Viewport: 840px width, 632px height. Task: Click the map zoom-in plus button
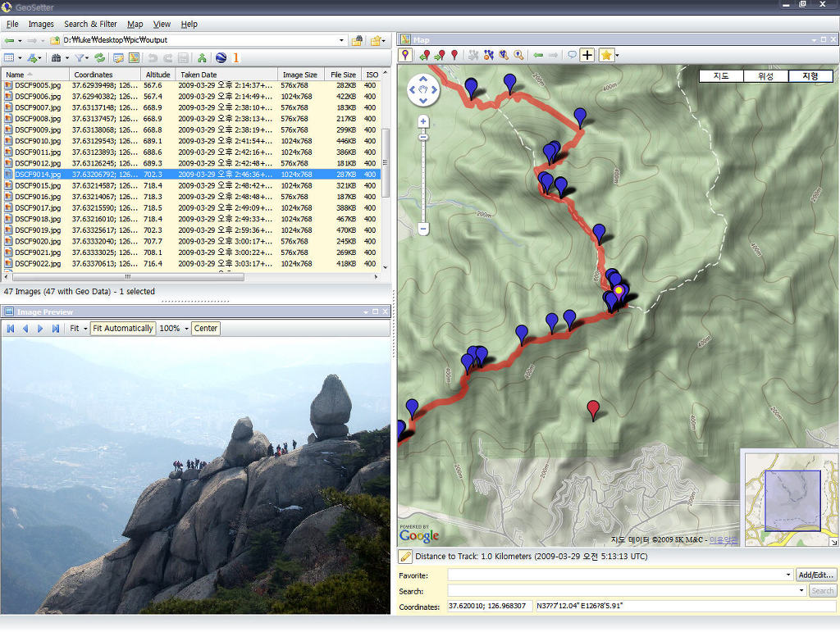[423, 121]
